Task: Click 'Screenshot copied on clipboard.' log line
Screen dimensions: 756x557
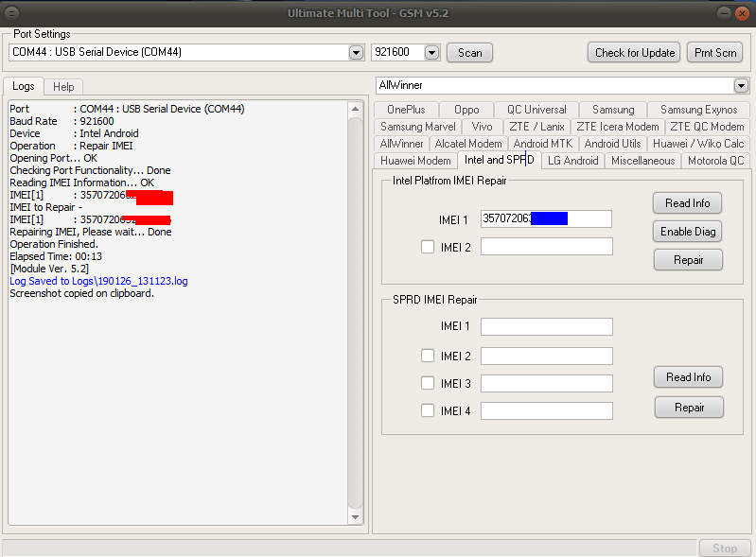Action: pos(82,293)
